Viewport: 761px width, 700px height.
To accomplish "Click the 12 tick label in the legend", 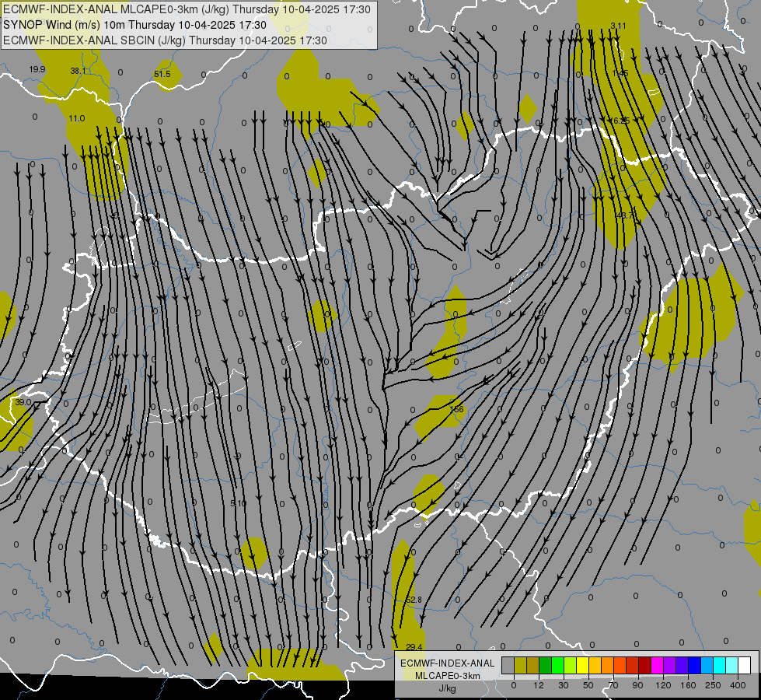I will (x=539, y=685).
